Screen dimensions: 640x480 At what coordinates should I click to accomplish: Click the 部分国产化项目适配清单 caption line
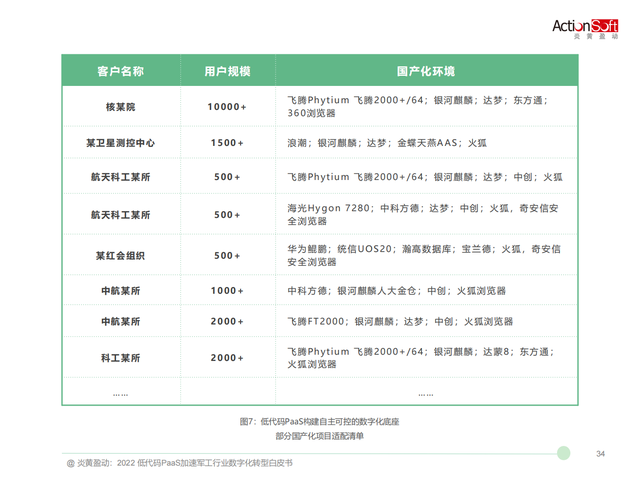pos(320,436)
